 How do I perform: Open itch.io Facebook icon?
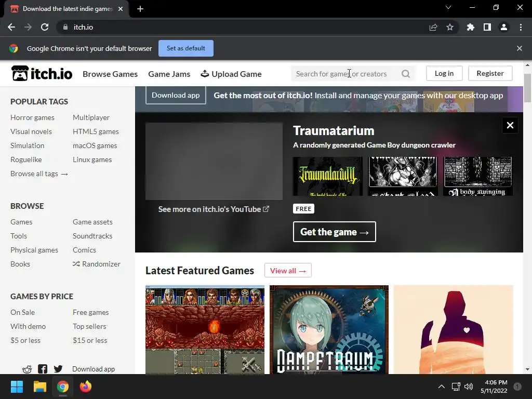tap(43, 369)
